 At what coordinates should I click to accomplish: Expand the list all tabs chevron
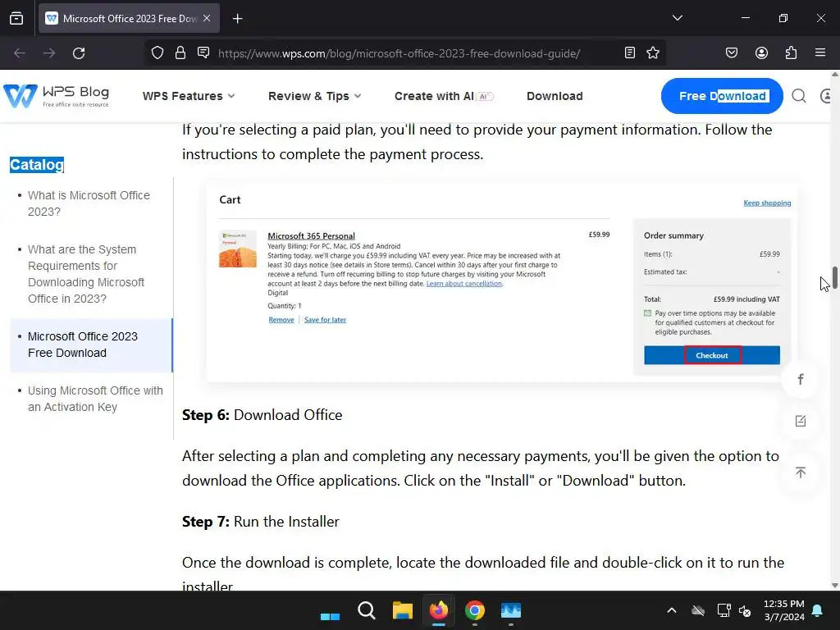click(677, 18)
